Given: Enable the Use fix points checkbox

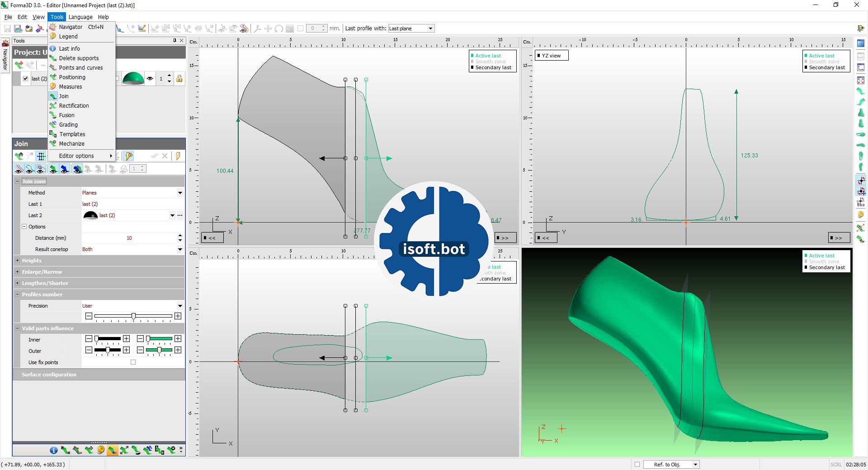Looking at the screenshot, I should coord(133,362).
